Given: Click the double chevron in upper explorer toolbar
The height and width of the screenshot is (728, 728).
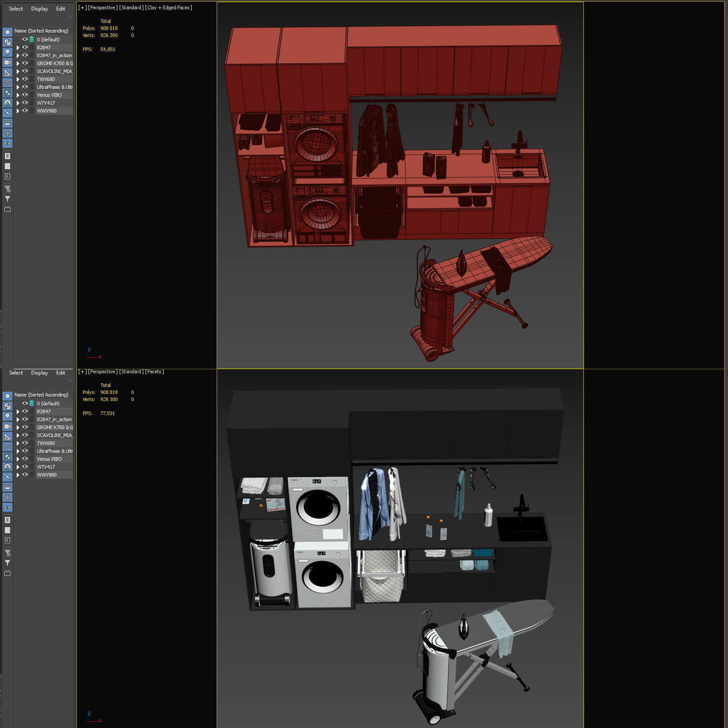Looking at the screenshot, I should (x=70, y=17).
